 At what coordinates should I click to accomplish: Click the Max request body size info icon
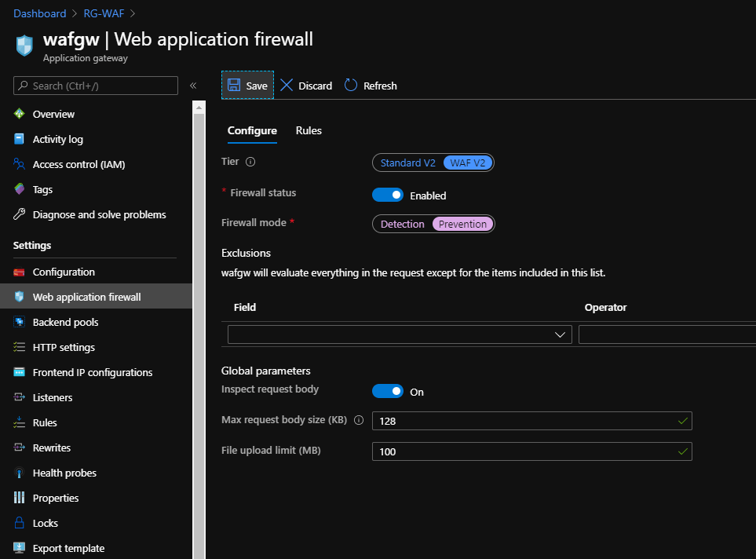[359, 420]
